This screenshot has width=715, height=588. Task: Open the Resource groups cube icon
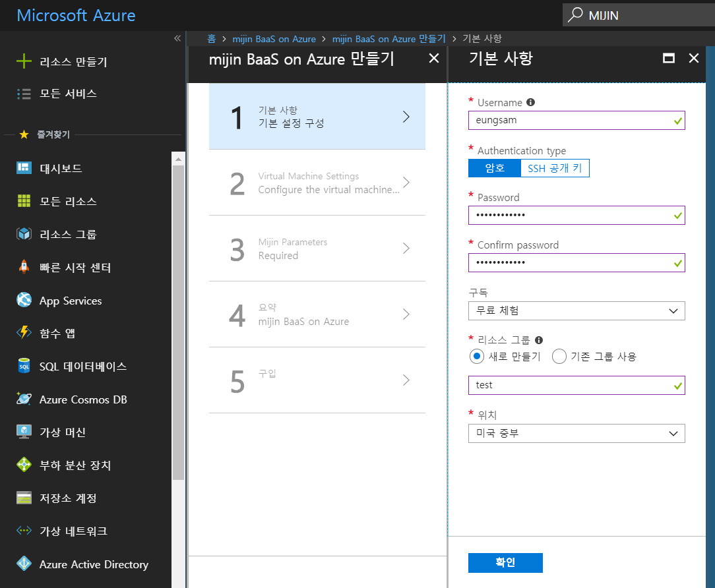tap(24, 234)
